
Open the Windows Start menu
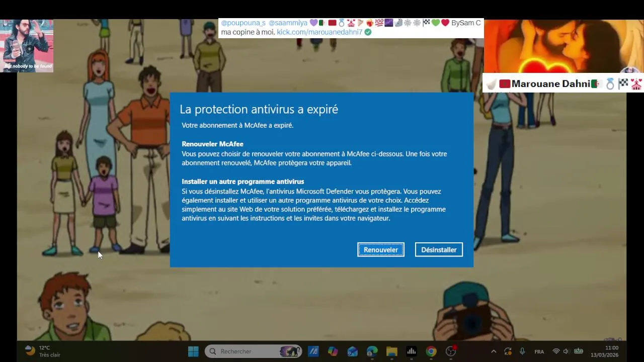193,351
